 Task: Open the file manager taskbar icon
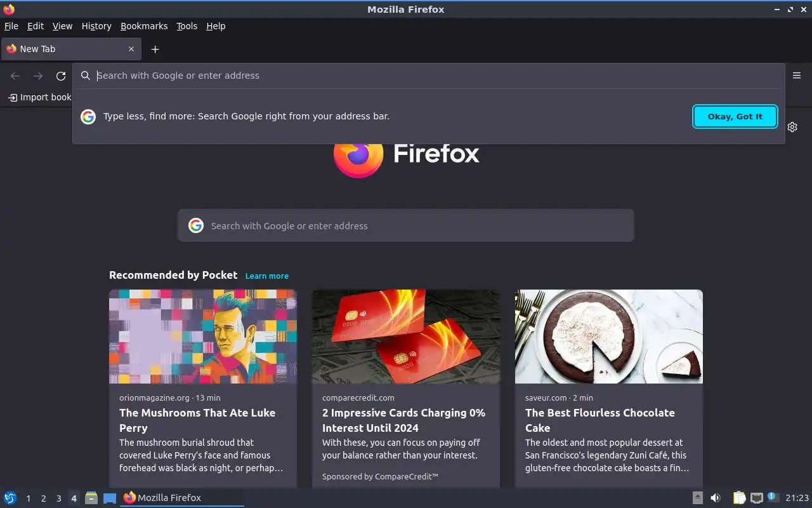[91, 498]
